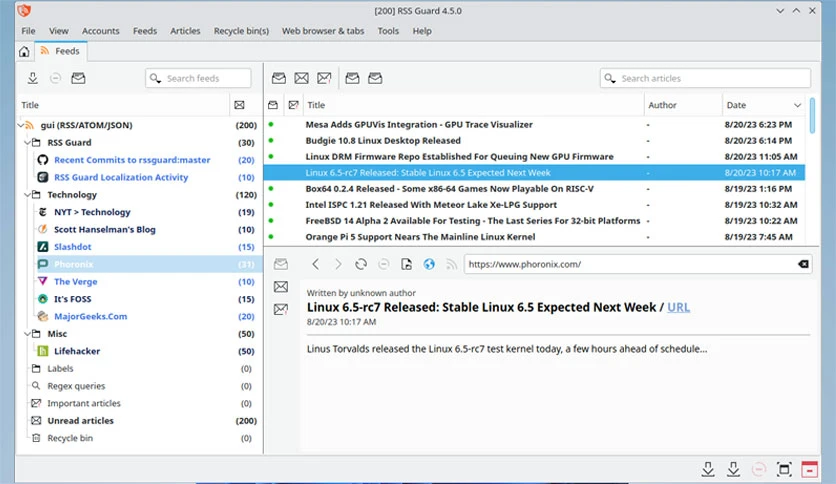This screenshot has width=836, height=484.
Task: Open the Articles menu
Action: (x=185, y=31)
